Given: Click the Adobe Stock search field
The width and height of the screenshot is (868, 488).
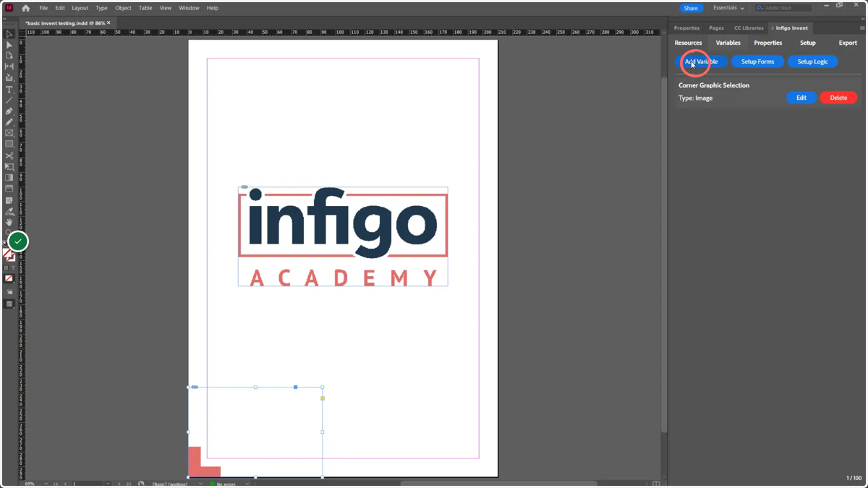Looking at the screenshot, I should point(783,8).
